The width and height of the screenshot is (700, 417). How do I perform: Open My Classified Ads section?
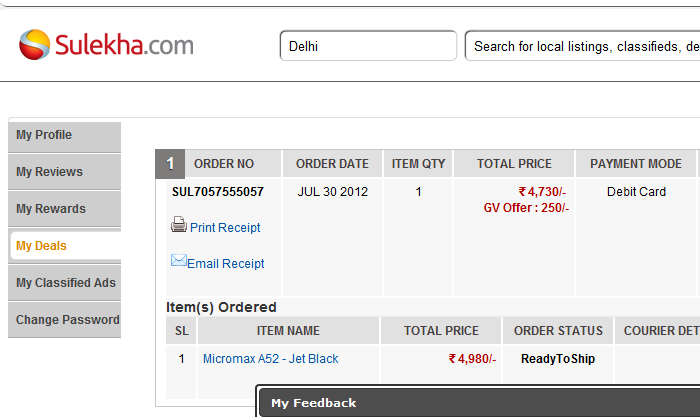tap(66, 283)
